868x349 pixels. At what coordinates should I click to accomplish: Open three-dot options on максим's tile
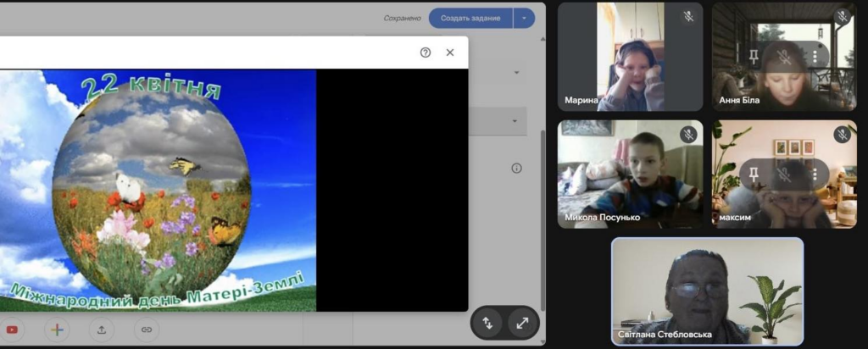(815, 174)
